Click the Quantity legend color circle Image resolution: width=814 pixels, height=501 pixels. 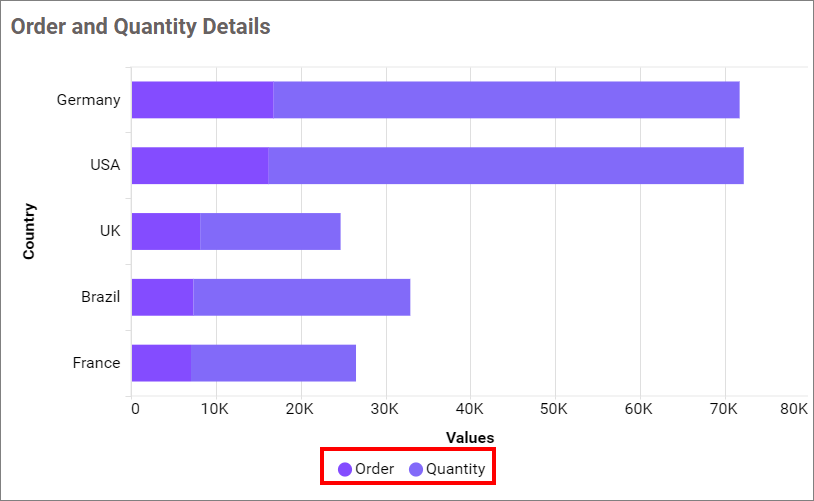click(x=416, y=469)
